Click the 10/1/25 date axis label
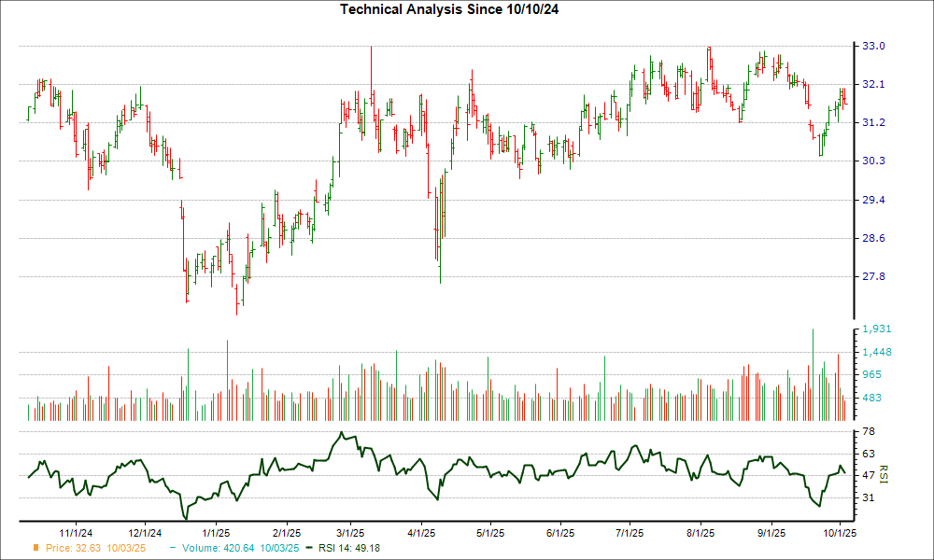This screenshot has width=934, height=560. [841, 533]
